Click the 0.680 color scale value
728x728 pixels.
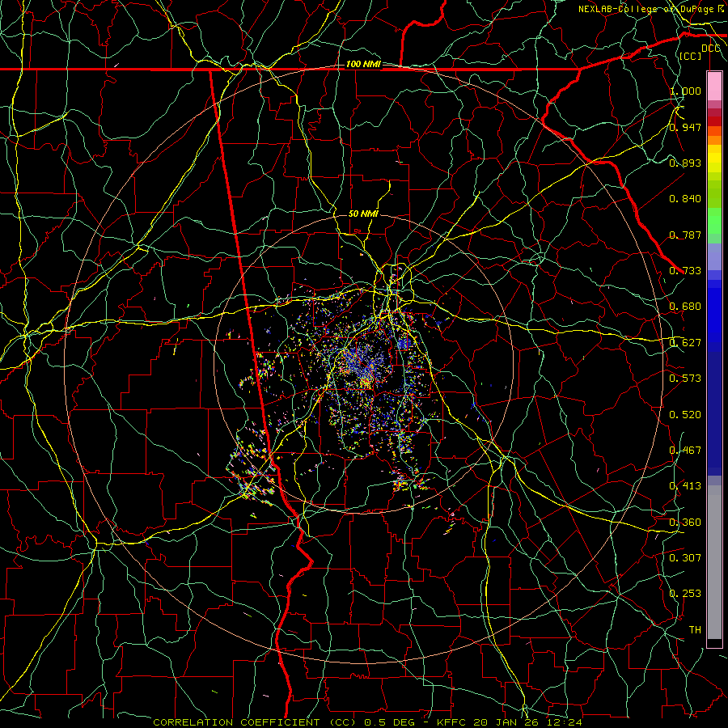685,307
